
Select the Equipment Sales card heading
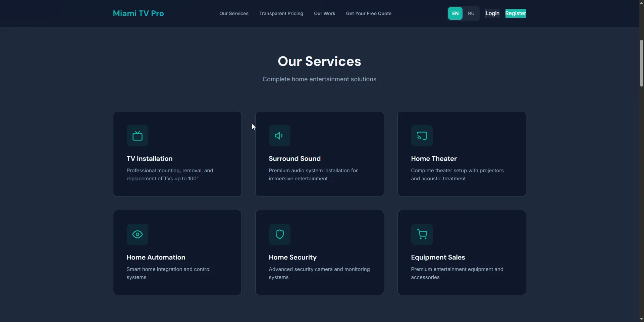click(438, 257)
